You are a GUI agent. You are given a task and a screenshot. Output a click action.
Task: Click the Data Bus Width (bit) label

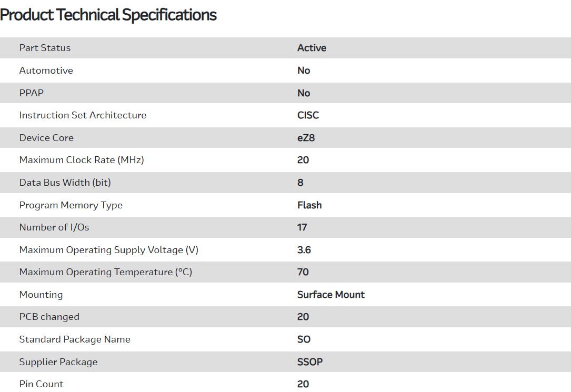[x=65, y=183]
